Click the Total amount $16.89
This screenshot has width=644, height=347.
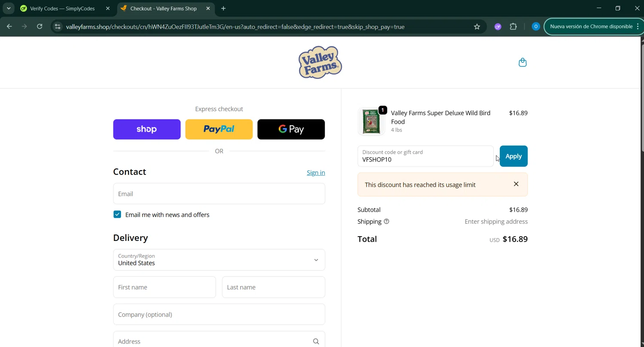click(515, 239)
